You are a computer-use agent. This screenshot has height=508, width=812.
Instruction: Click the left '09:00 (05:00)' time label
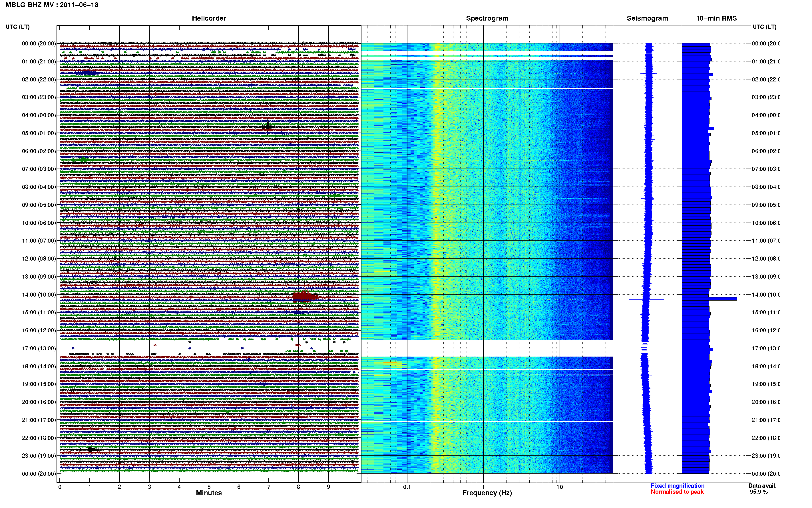coord(39,205)
